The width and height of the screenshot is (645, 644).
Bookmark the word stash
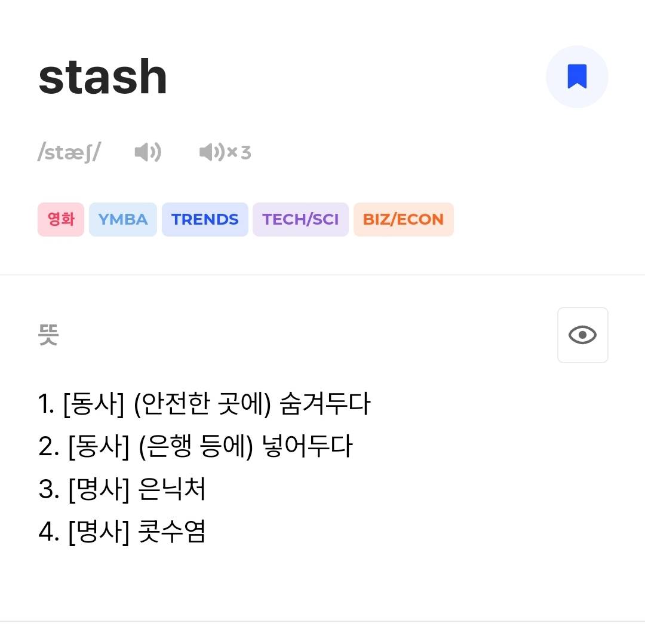pos(577,77)
